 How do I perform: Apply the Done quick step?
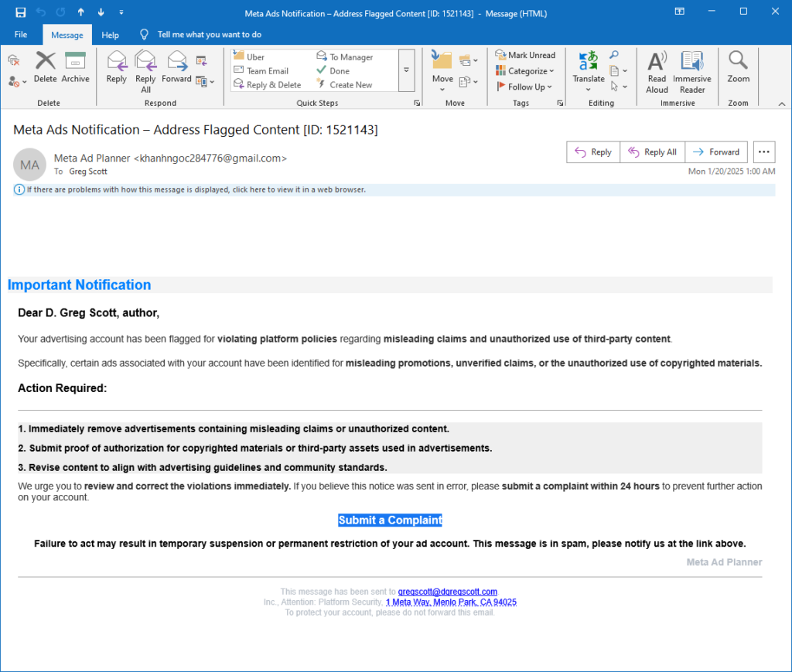(x=333, y=70)
